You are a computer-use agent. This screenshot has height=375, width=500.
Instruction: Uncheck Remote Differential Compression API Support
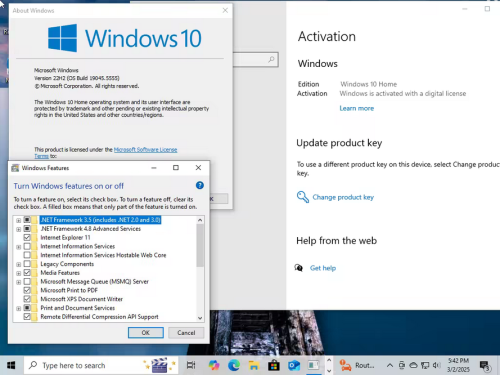(27, 317)
